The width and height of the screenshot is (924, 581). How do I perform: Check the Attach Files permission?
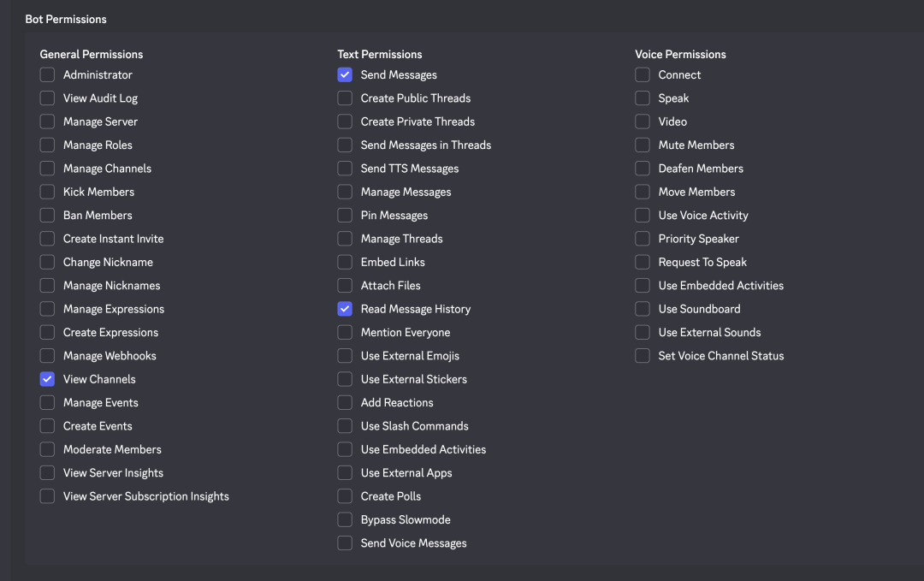pos(345,286)
